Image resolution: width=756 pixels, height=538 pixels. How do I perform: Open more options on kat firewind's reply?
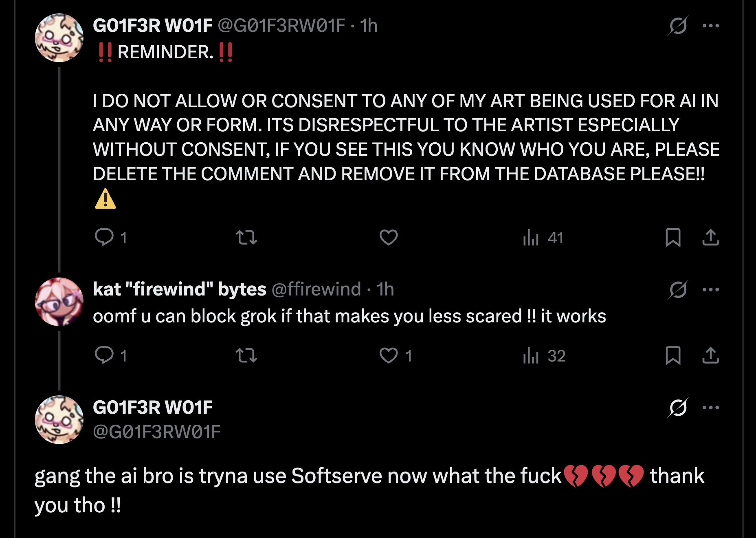[711, 290]
